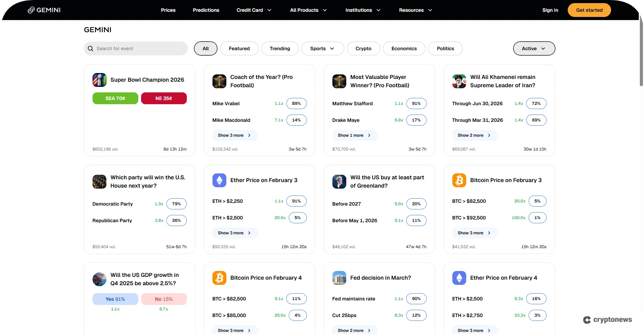Viewport: 644px width, 334px height.
Task: Click U.S. House party market thumbnail
Action: [x=99, y=182]
